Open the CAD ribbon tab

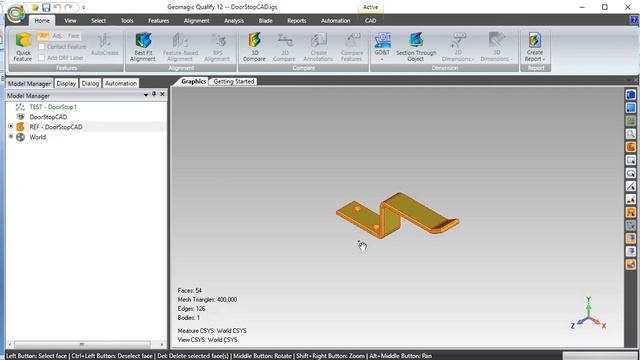[370, 20]
